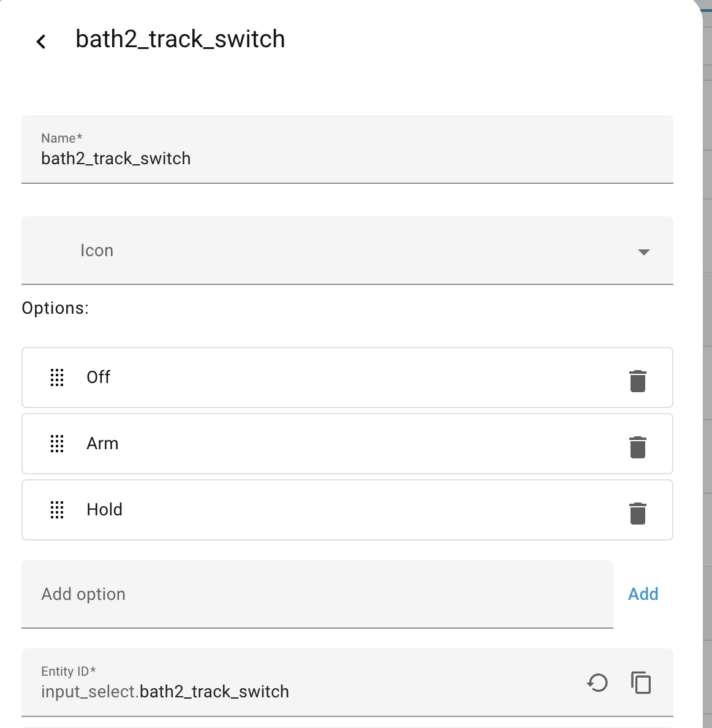This screenshot has height=728, width=712.
Task: Click the bath2_track_switch dialog title
Action: click(x=180, y=39)
